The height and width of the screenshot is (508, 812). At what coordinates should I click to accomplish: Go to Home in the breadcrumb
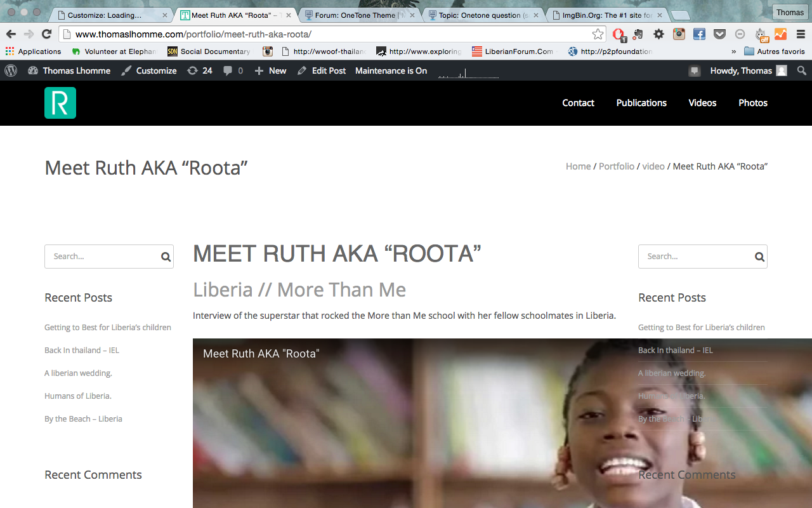pyautogui.click(x=578, y=166)
